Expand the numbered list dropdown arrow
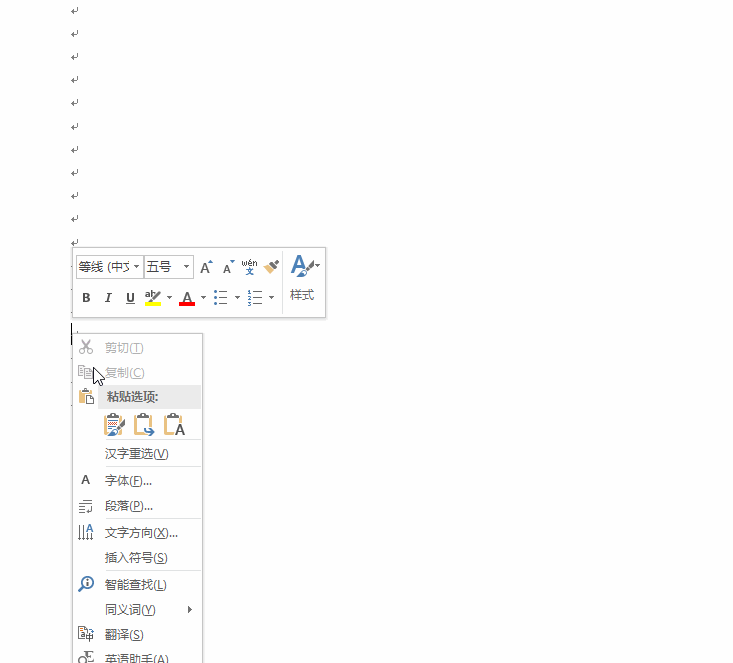 tap(271, 298)
